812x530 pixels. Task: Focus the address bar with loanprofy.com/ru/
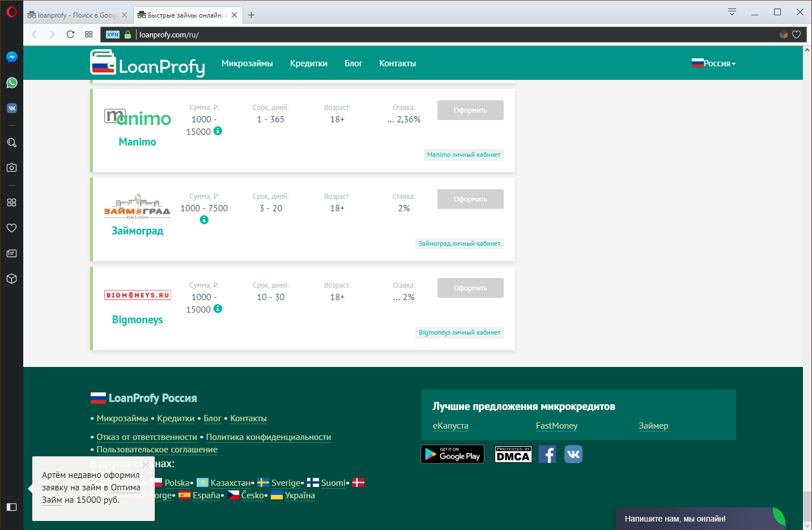453,35
